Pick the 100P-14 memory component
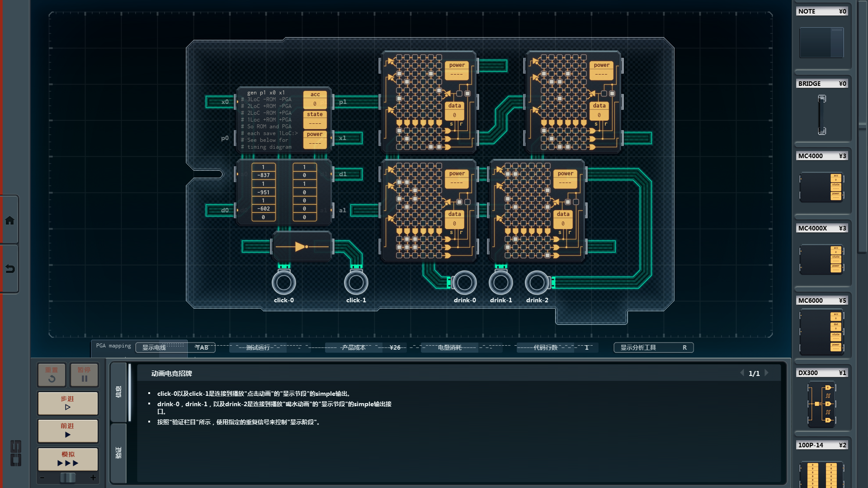This screenshot has width=868, height=488. click(x=821, y=474)
